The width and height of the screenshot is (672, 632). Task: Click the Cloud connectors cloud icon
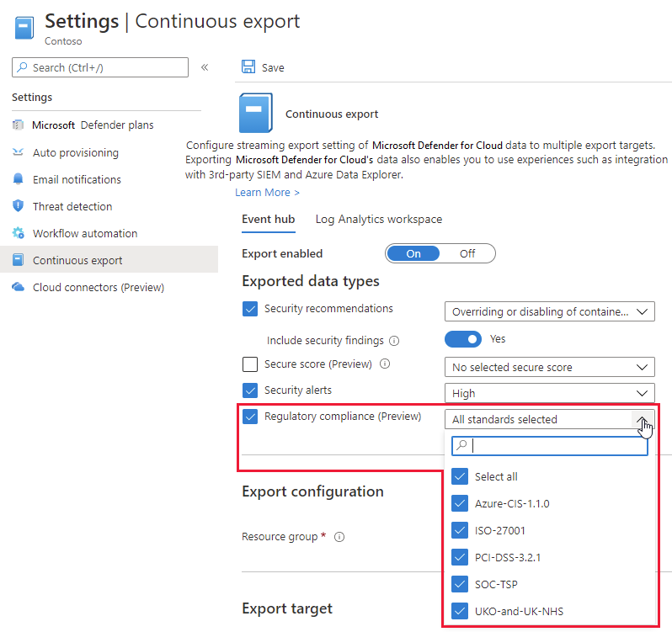pos(18,287)
